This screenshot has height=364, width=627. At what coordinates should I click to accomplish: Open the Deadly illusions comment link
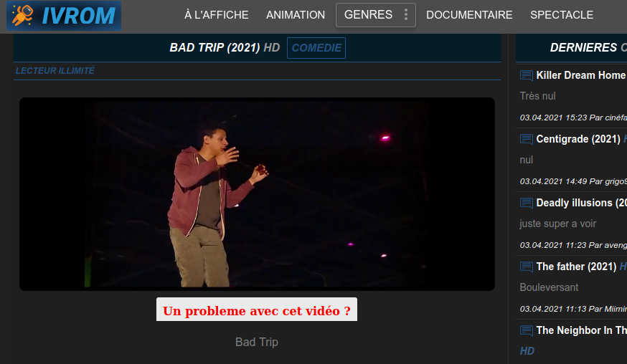[581, 203]
